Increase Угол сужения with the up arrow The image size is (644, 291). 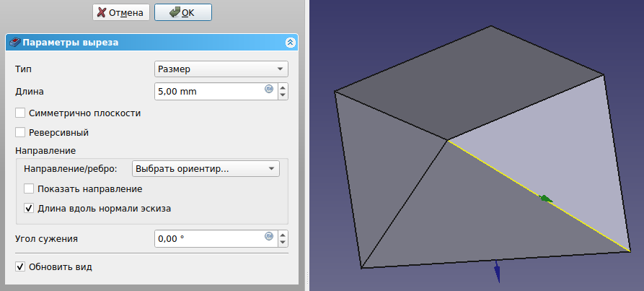(x=283, y=235)
